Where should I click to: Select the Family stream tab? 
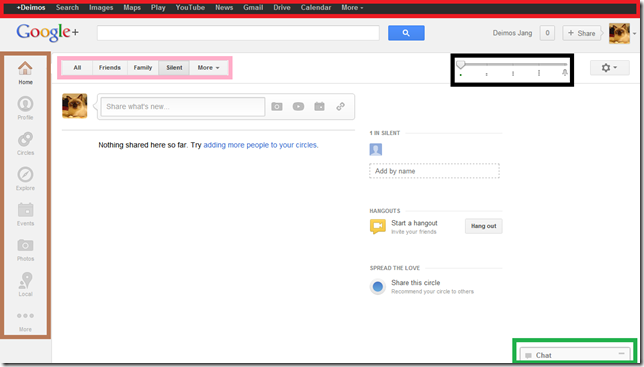point(143,68)
